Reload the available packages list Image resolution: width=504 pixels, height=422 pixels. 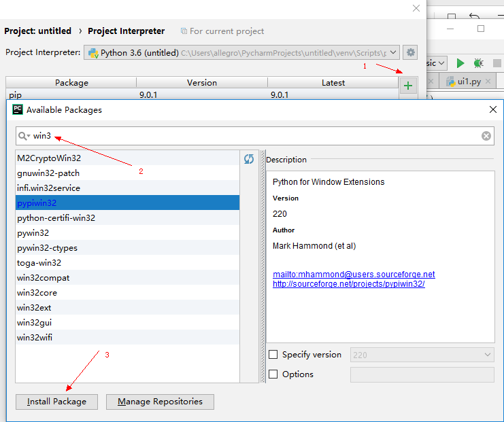point(249,158)
